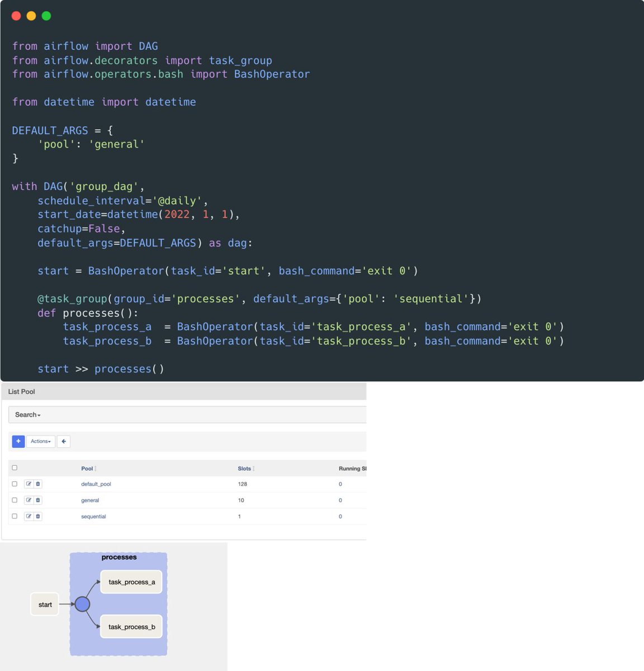Click the 'sequential' pool string in the code
Screen dimensions: 644x671
[x=431, y=299]
